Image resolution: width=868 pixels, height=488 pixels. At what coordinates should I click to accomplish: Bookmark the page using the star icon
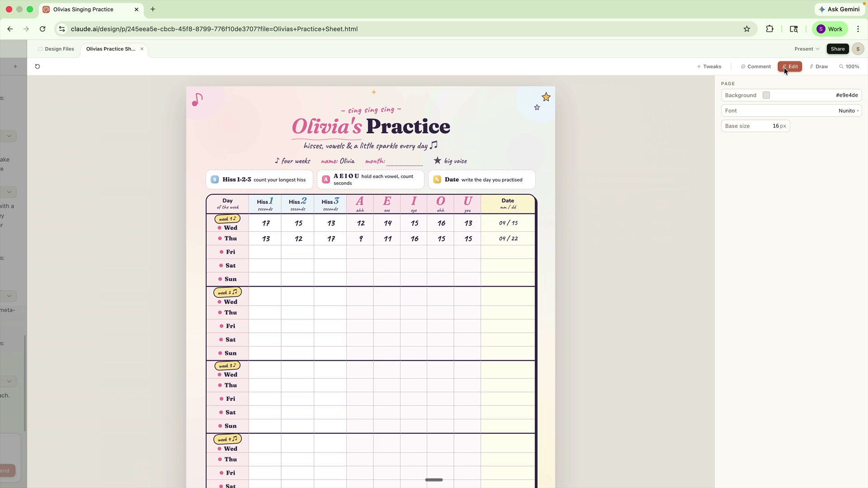point(747,28)
